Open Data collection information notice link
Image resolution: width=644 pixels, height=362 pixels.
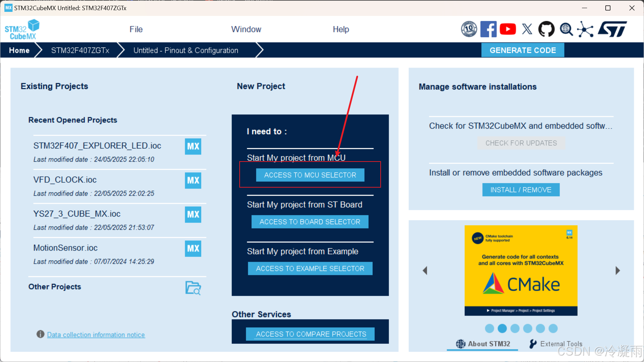coord(96,335)
